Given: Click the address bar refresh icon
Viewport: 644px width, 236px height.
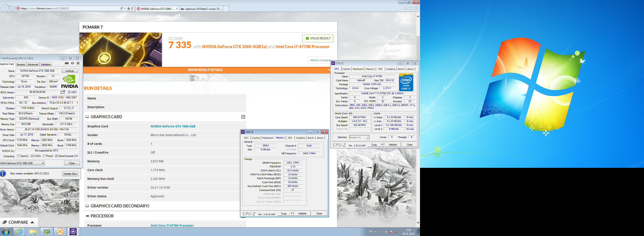Looking at the screenshot, I should pyautogui.click(x=132, y=9).
